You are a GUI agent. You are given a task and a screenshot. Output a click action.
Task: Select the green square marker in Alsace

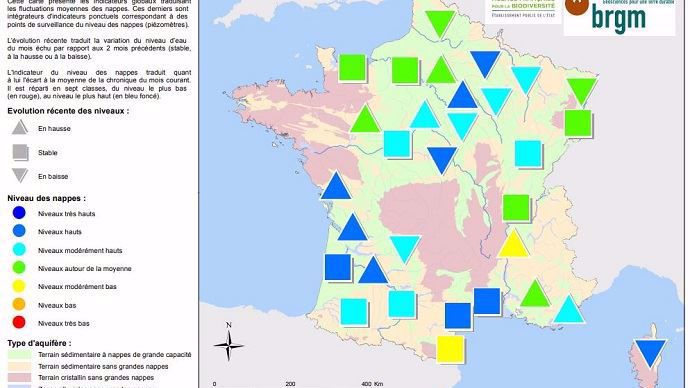coord(578,124)
